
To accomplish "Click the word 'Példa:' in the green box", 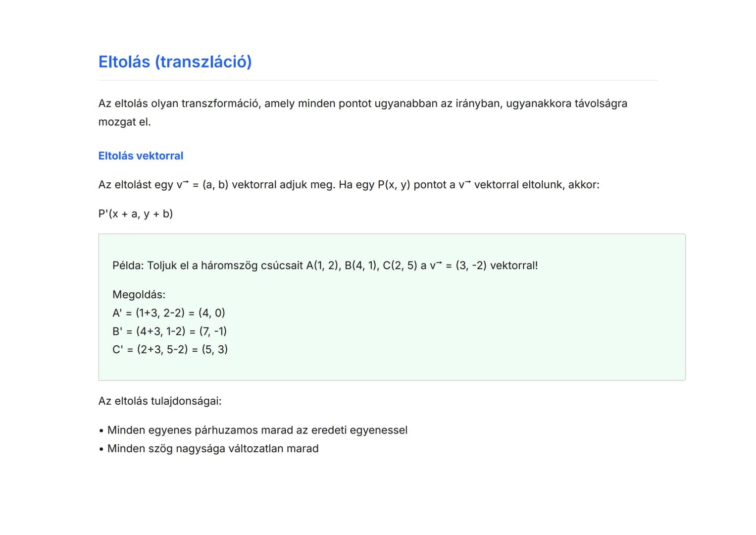I will coord(128,266).
